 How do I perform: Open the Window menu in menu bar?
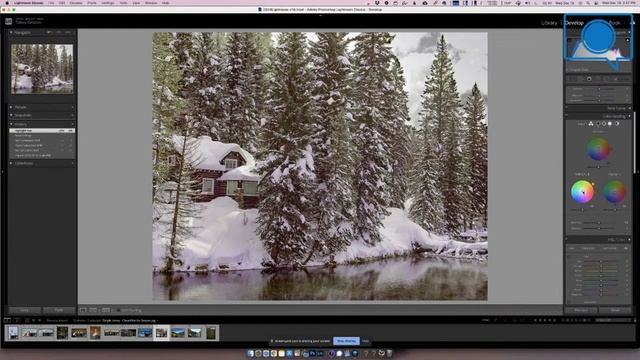pos(151,3)
